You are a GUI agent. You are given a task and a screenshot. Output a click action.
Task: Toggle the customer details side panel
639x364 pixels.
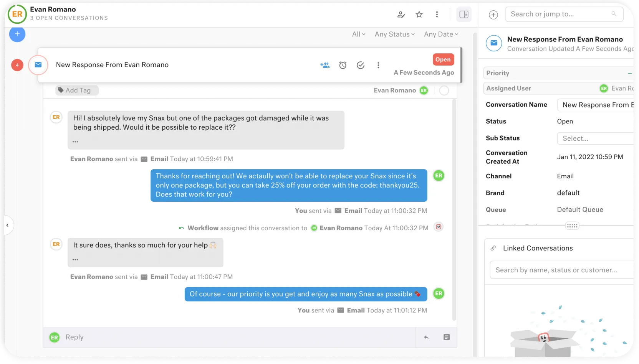coord(464,14)
